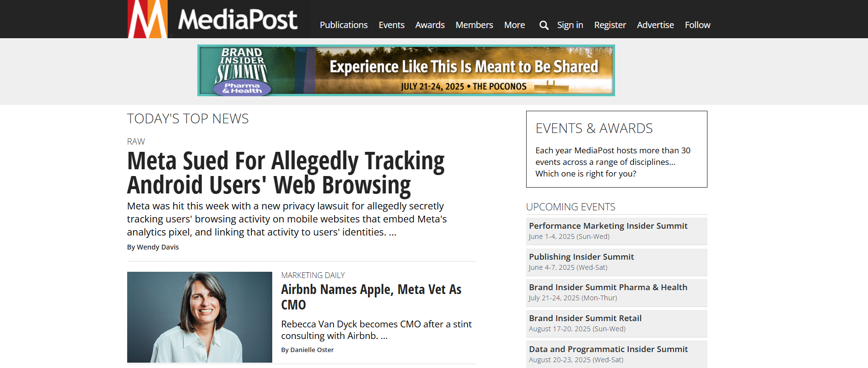Select Publishing Insider Summit event
Image resolution: width=868 pixels, height=368 pixels.
(617, 262)
